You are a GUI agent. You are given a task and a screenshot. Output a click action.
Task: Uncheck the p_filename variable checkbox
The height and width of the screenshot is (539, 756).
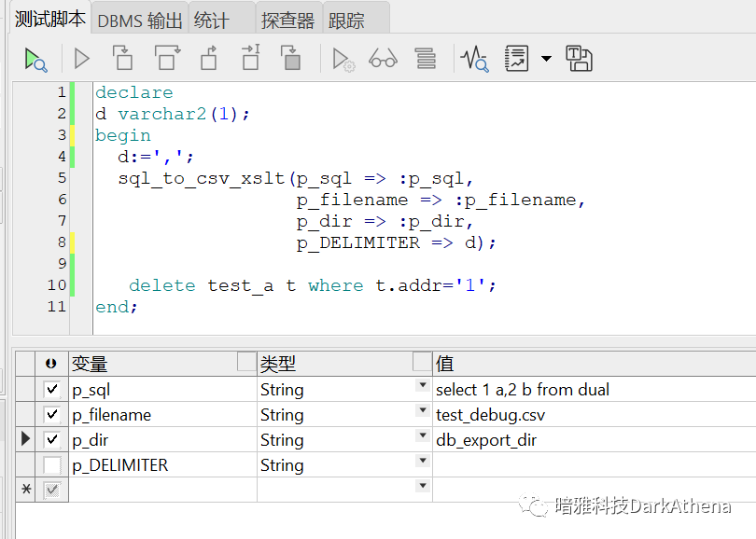point(52,415)
